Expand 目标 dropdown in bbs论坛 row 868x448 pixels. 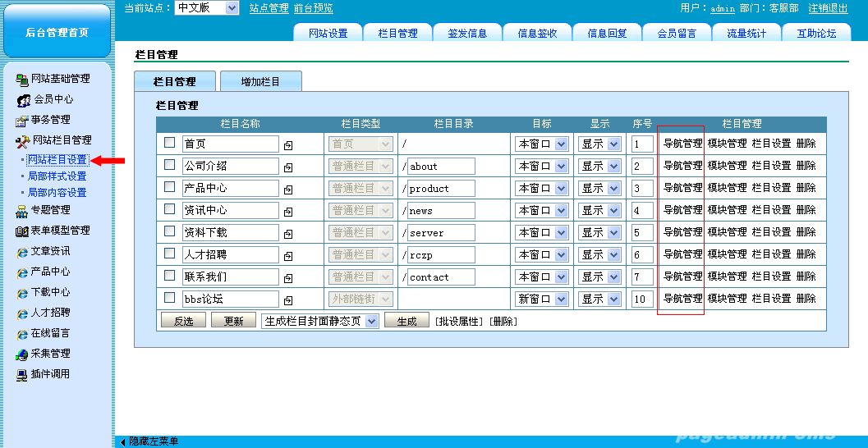(562, 299)
